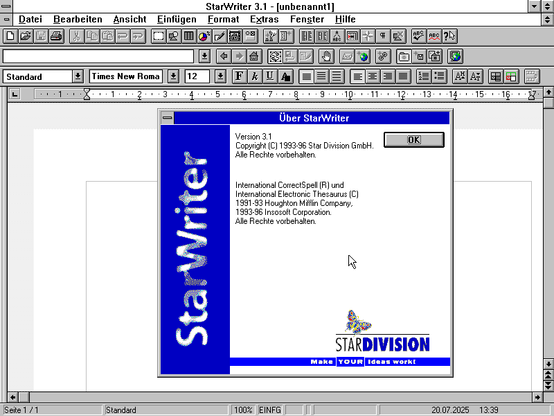Open the About dialog system menu box
Image resolution: width=554 pixels, height=416 pixels.
point(167,118)
